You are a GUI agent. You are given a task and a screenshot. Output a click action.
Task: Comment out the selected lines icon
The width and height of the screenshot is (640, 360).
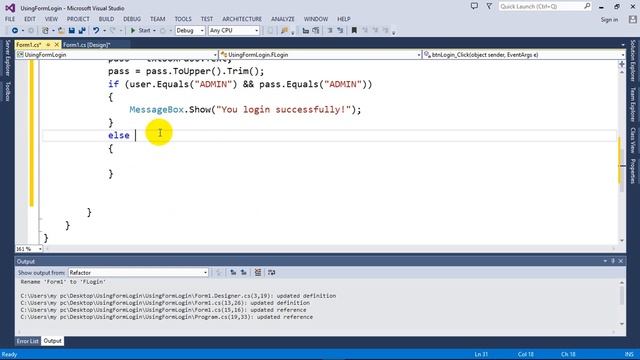(x=330, y=31)
